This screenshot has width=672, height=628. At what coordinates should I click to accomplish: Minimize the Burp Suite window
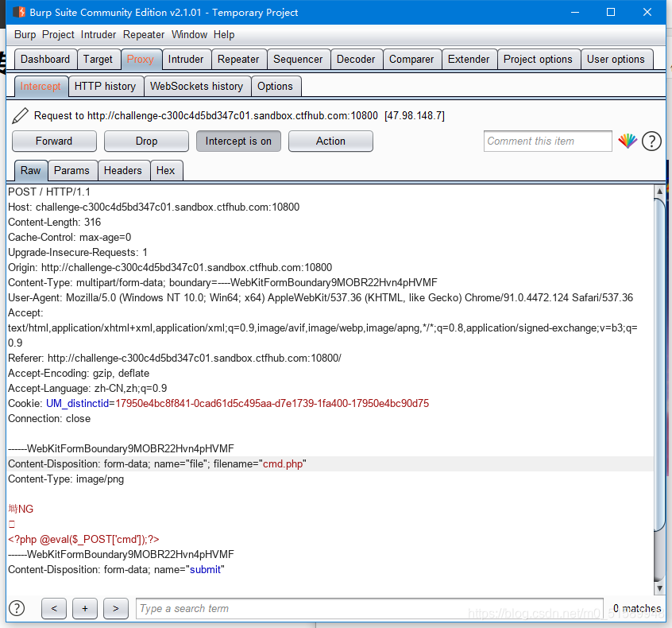[x=575, y=12]
